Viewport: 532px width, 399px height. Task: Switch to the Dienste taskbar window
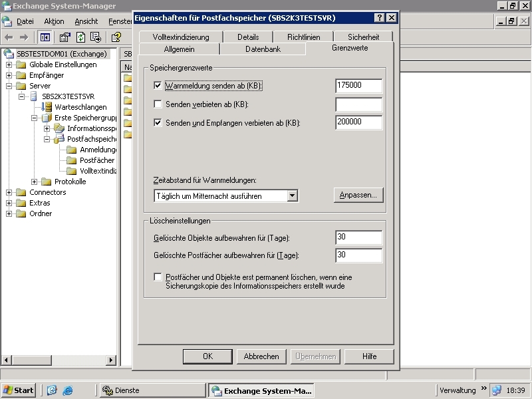pyautogui.click(x=153, y=390)
